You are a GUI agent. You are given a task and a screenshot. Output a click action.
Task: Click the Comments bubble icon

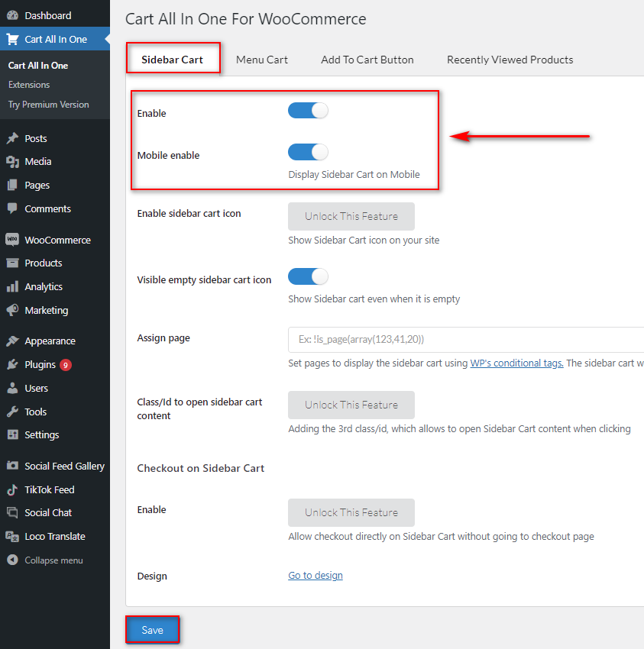coord(12,208)
